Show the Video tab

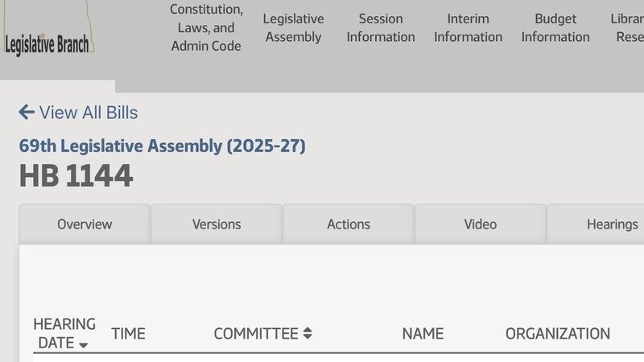pyautogui.click(x=481, y=224)
